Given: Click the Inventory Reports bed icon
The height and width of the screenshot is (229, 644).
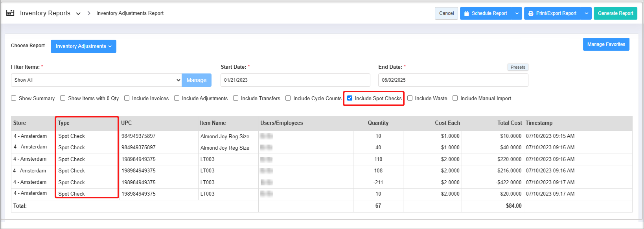Looking at the screenshot, I should click(x=10, y=13).
